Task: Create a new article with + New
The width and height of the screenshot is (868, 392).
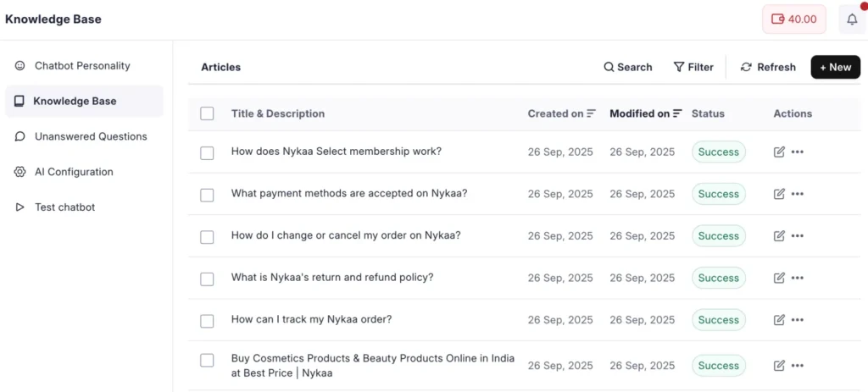Action: (835, 68)
